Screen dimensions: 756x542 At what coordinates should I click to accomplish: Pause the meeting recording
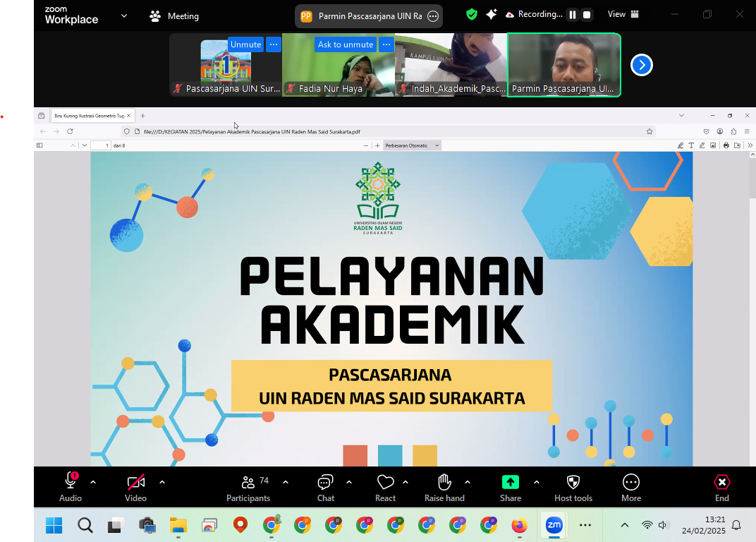(x=573, y=15)
